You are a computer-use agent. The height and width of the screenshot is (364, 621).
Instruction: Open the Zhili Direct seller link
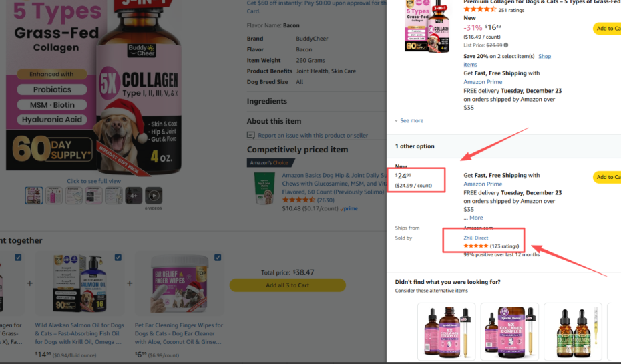(475, 238)
